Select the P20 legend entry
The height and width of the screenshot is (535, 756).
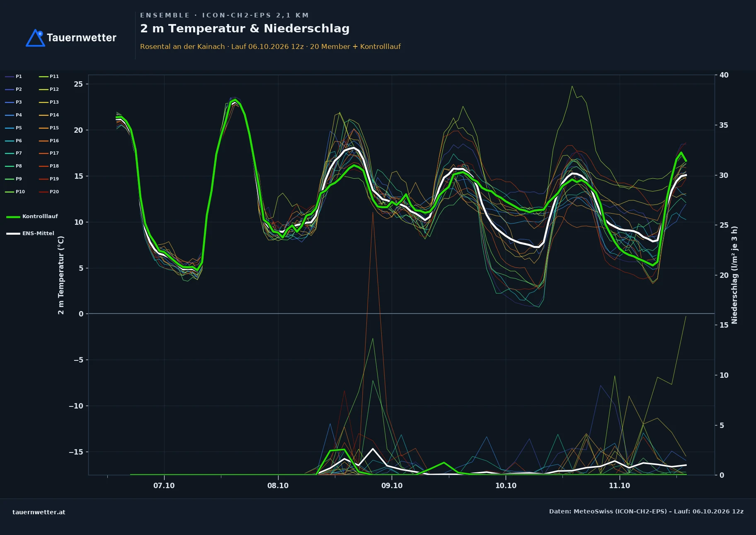[x=49, y=192]
